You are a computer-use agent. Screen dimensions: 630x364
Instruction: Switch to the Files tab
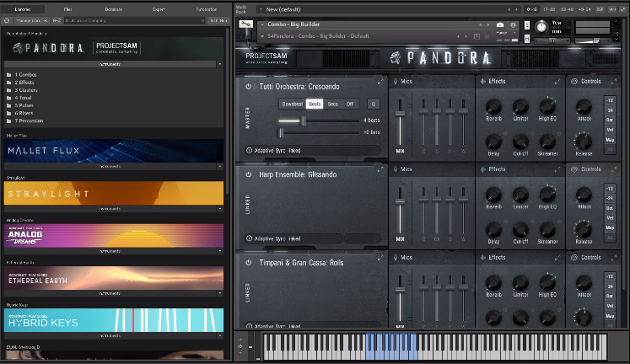click(x=68, y=9)
